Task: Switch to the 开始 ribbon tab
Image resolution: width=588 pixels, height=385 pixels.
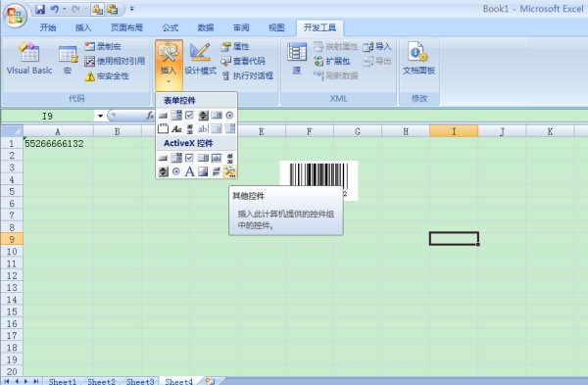Action: [48, 27]
